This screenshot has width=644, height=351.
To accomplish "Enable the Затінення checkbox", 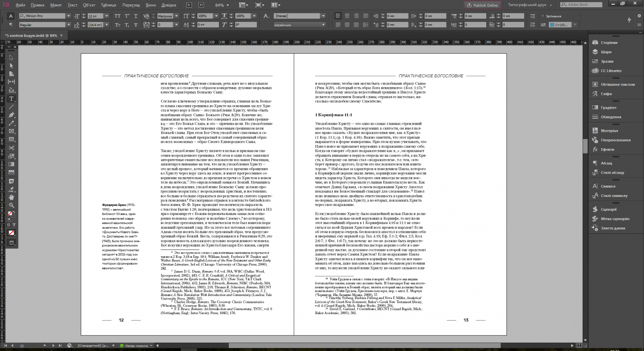I will [x=543, y=16].
